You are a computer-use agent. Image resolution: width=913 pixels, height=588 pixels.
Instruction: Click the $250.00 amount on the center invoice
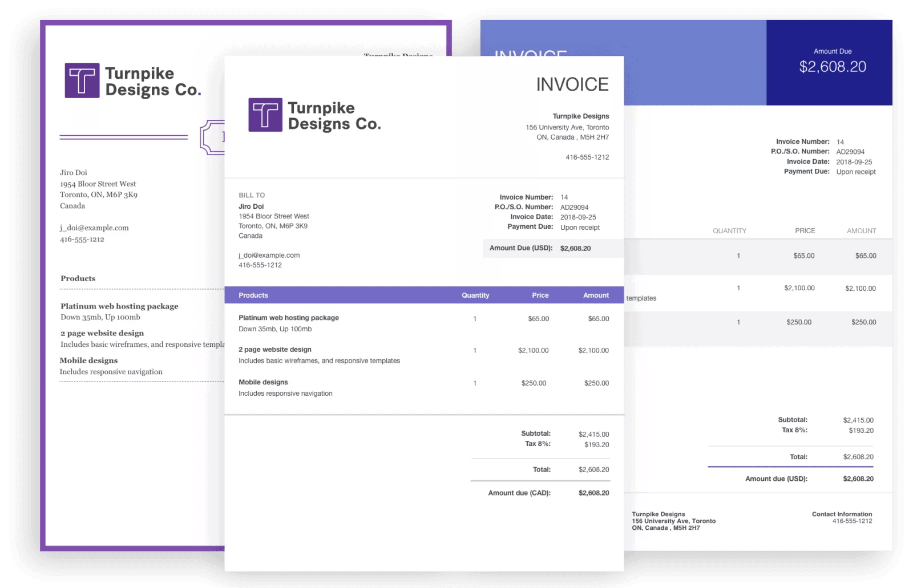(x=596, y=383)
